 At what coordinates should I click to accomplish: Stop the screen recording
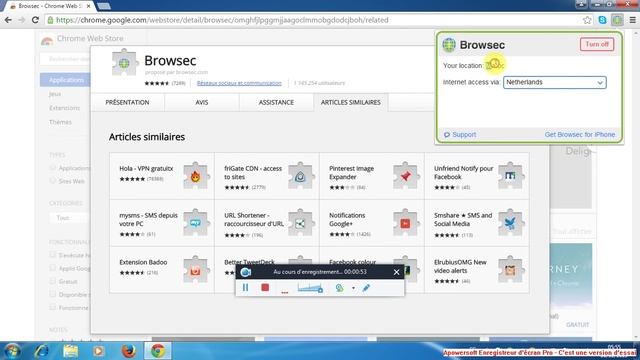[x=265, y=288]
